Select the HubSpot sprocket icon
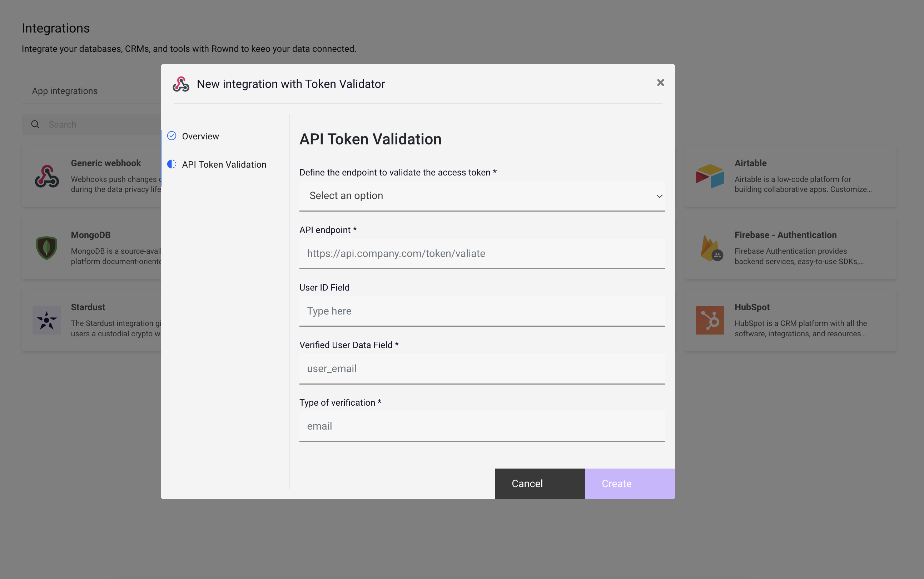This screenshot has height=579, width=924. [x=710, y=320]
